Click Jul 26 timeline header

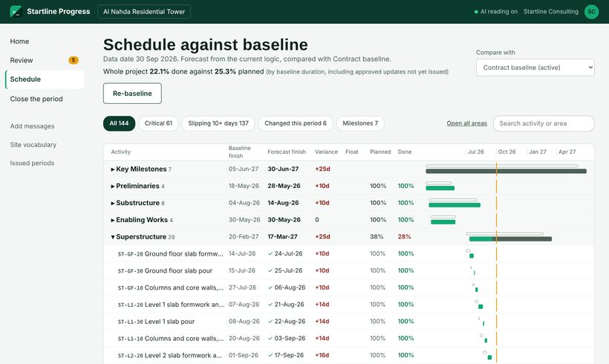click(x=476, y=152)
